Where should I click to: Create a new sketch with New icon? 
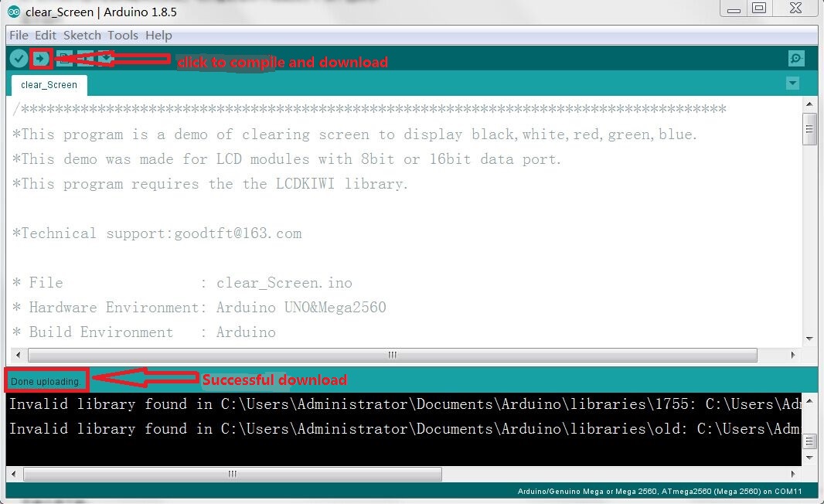(x=65, y=59)
